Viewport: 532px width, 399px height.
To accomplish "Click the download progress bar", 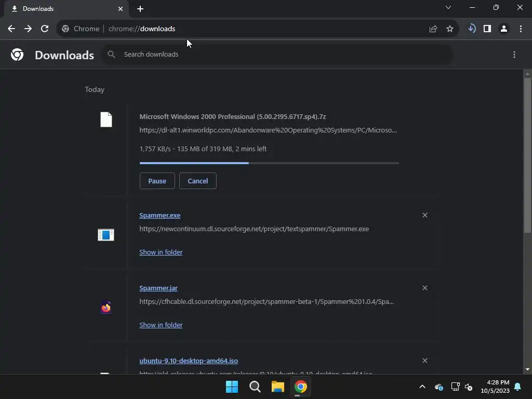I will click(269, 163).
